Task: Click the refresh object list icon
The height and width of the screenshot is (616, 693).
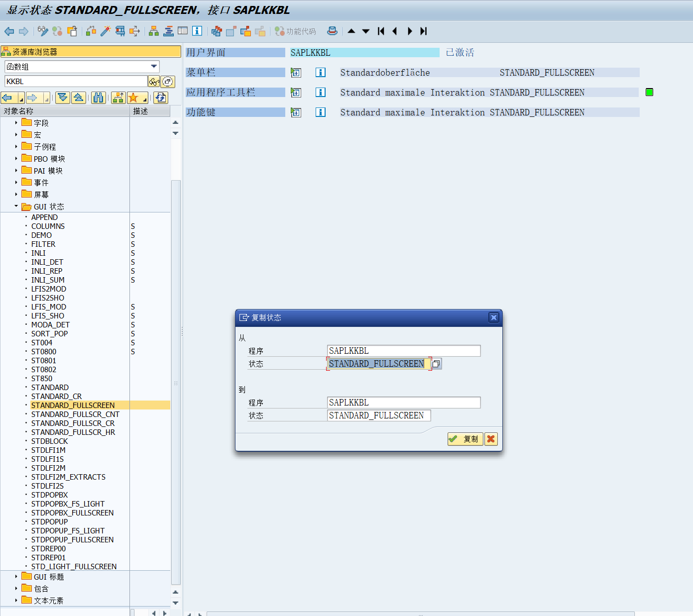Action: (x=161, y=98)
